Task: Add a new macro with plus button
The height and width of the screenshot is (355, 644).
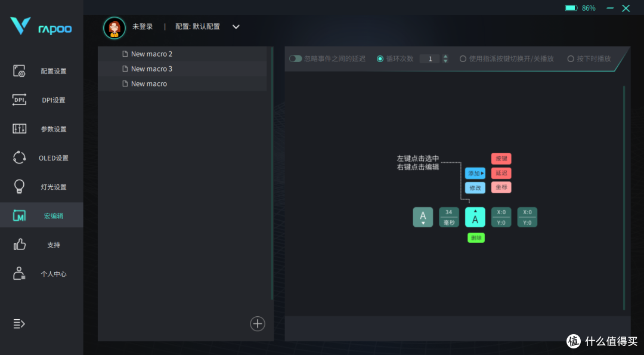Action: pyautogui.click(x=258, y=324)
